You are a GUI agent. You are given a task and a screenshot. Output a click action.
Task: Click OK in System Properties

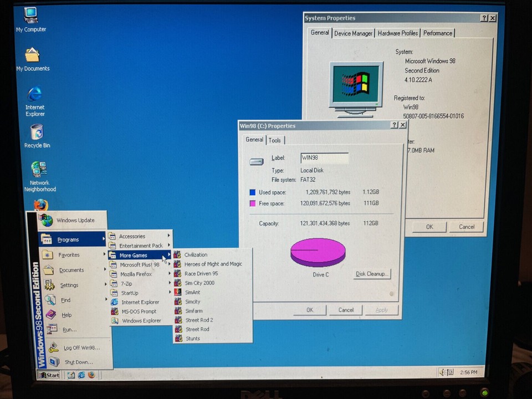click(429, 227)
